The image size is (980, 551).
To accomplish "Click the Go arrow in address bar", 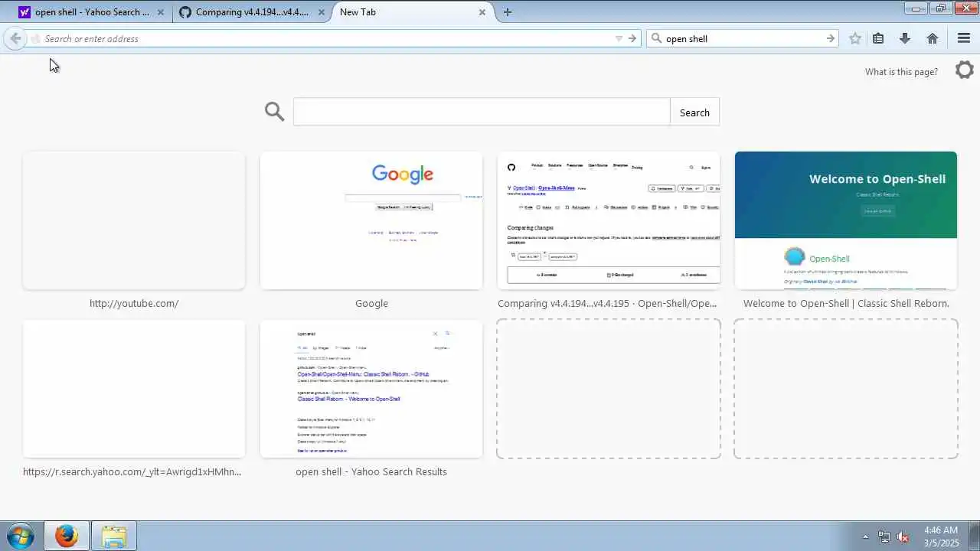I will pos(632,38).
